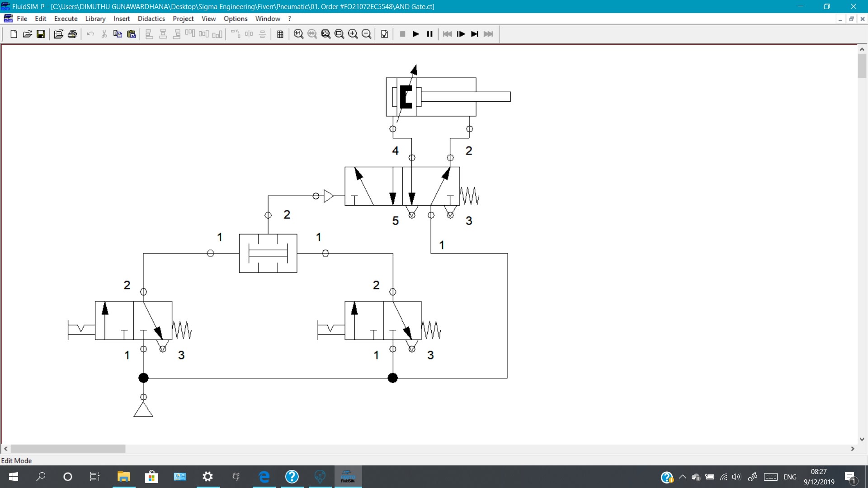
Task: Pause the running simulation
Action: click(x=429, y=34)
